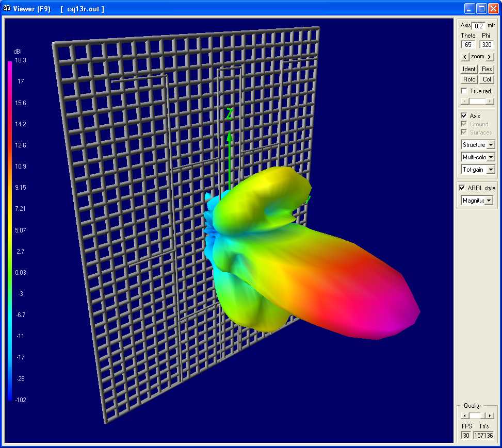Enable the True rad. checkbox

point(464,91)
